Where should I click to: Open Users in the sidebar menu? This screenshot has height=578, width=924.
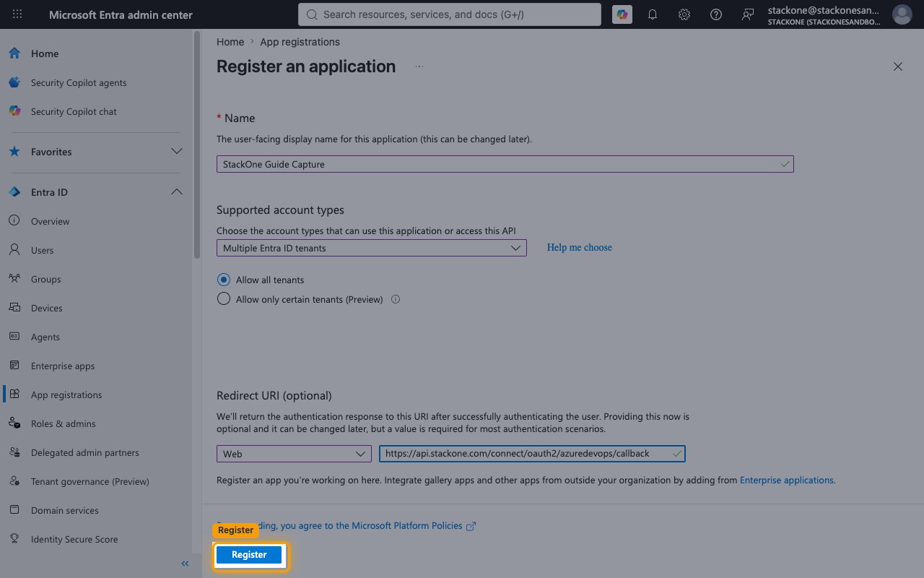(43, 250)
